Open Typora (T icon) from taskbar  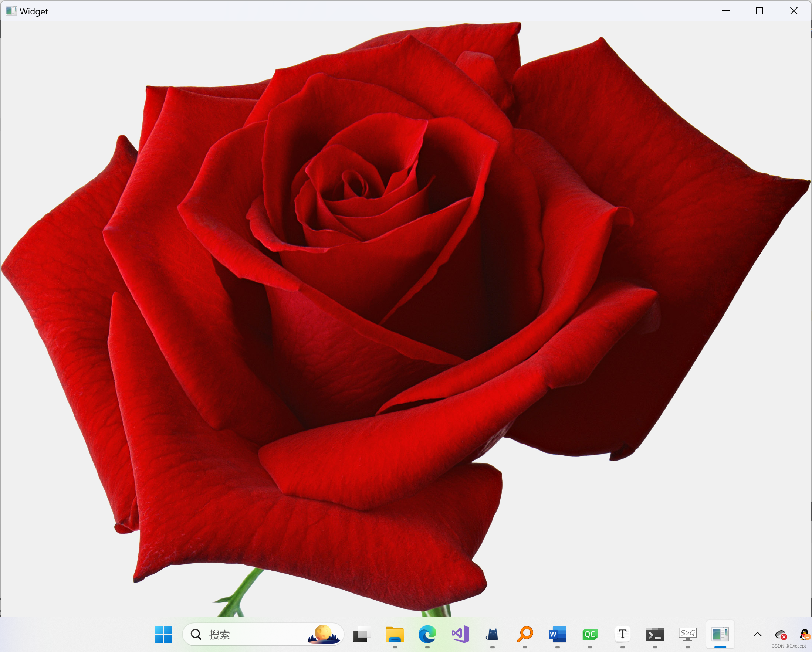pyautogui.click(x=623, y=635)
